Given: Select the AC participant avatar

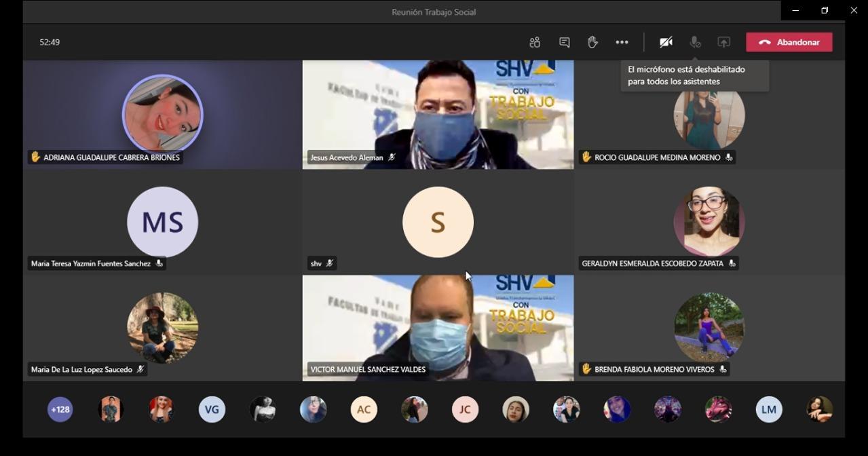Looking at the screenshot, I should (x=364, y=409).
